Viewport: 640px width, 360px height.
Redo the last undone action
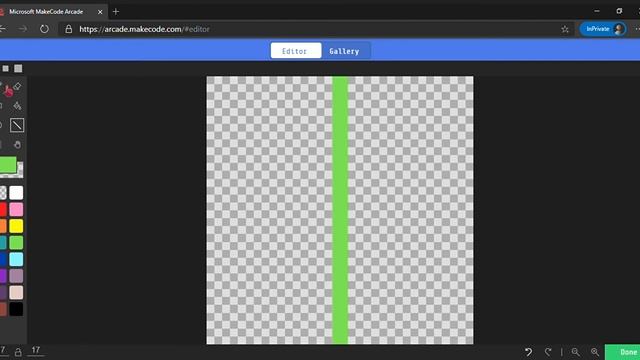[548, 352]
